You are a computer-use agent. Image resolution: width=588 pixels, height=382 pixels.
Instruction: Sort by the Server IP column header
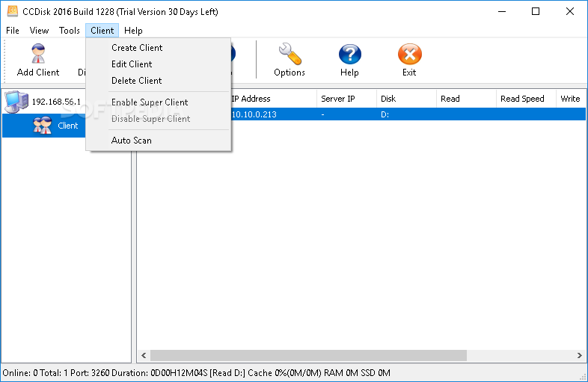346,99
